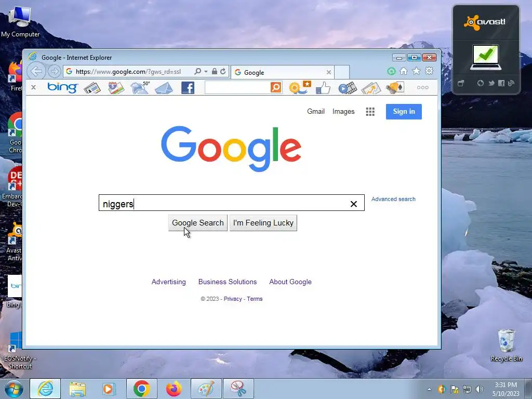Open the News icon on the Bing bar

(x=92, y=88)
